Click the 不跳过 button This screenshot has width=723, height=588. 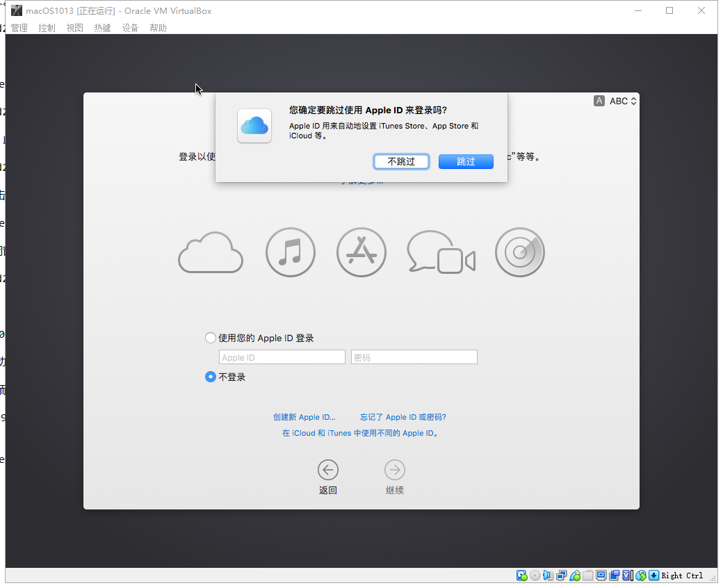(x=401, y=162)
